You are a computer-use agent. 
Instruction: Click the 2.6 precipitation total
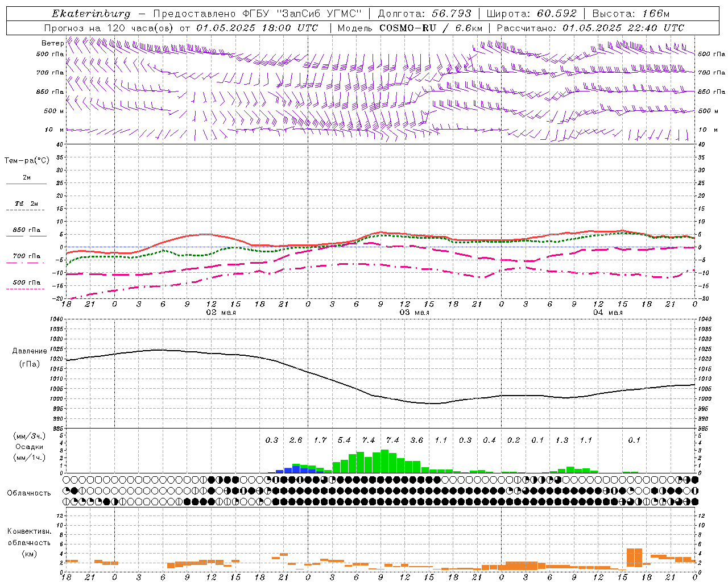click(296, 440)
